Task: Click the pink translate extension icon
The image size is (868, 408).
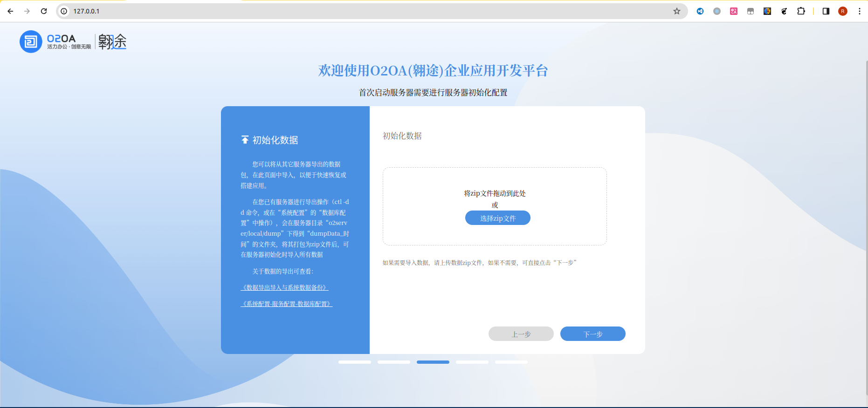Action: 733,11
